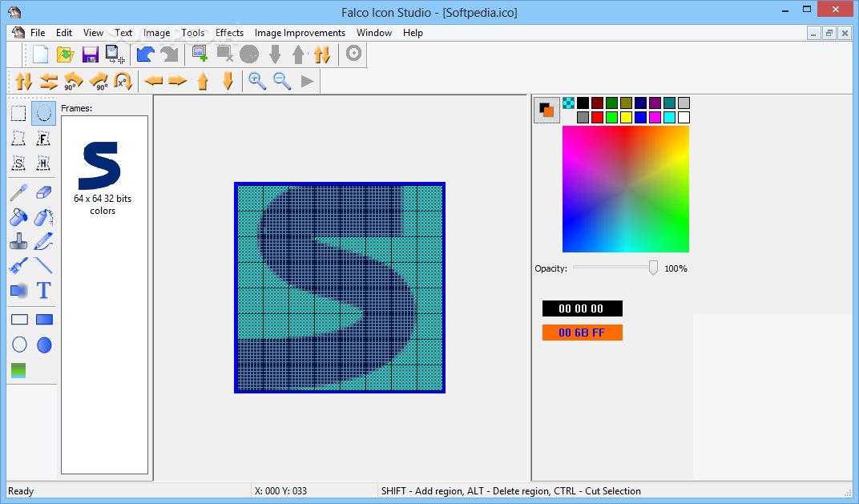The width and height of the screenshot is (859, 504).
Task: Toggle the elliptical selection tool
Action: pyautogui.click(x=43, y=113)
